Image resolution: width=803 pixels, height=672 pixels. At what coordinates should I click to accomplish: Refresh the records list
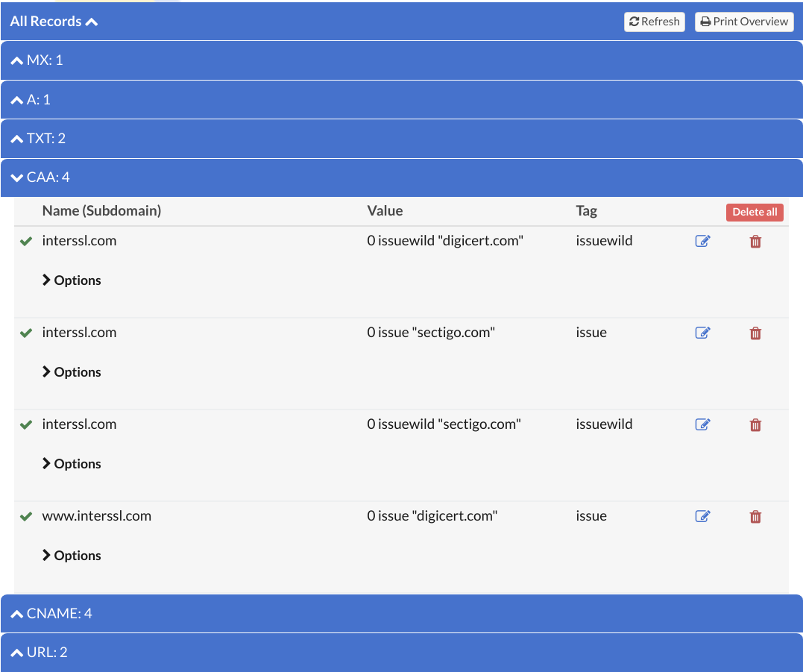(x=655, y=22)
